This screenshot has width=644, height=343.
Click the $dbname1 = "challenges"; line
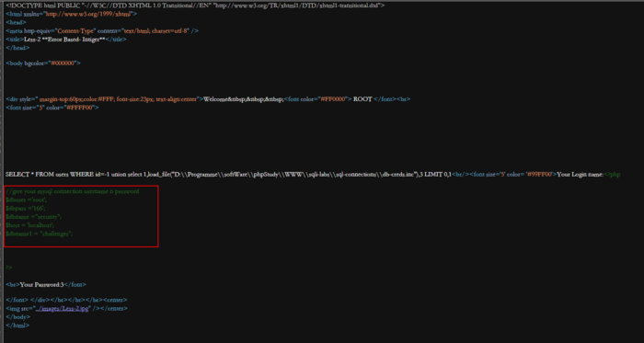[40, 234]
